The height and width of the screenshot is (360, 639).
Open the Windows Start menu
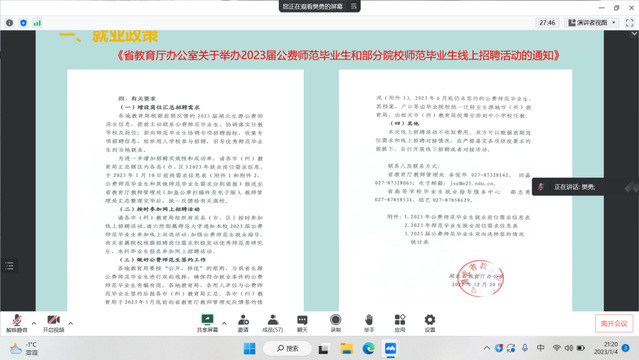(249, 349)
